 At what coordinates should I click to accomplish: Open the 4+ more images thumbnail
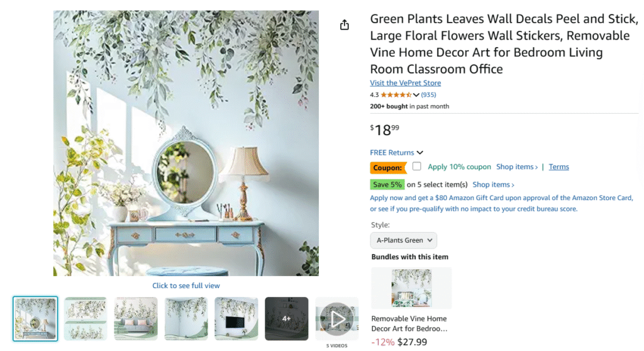click(x=286, y=319)
